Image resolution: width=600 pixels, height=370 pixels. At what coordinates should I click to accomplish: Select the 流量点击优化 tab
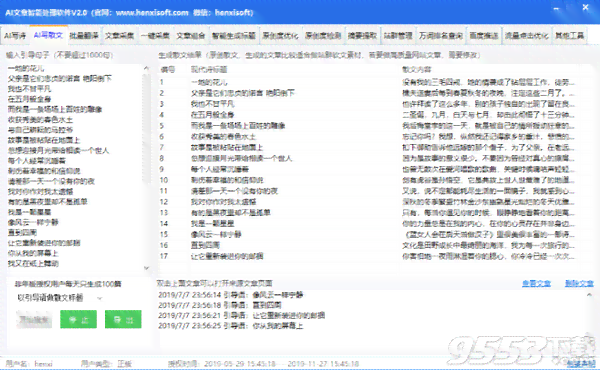pyautogui.click(x=527, y=36)
